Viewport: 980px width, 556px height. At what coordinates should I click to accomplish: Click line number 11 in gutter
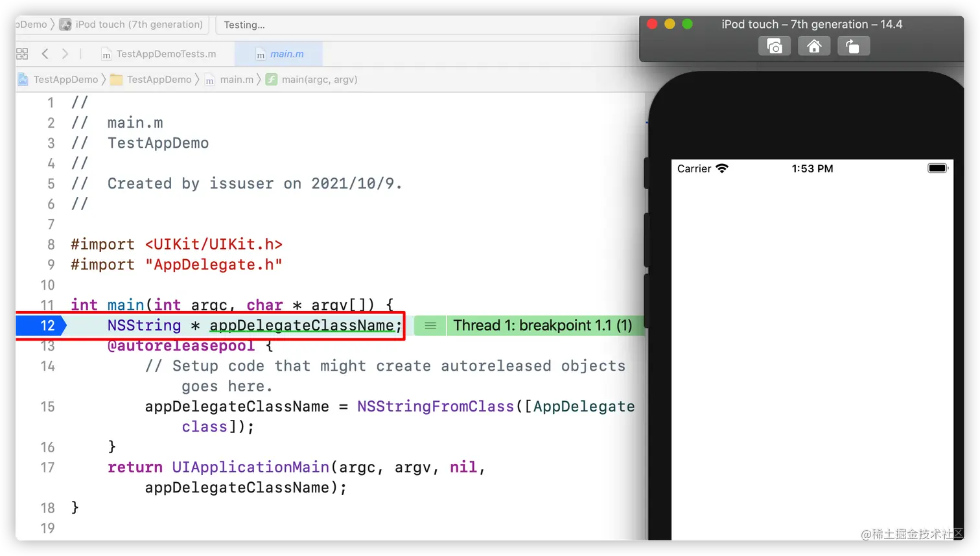(47, 305)
